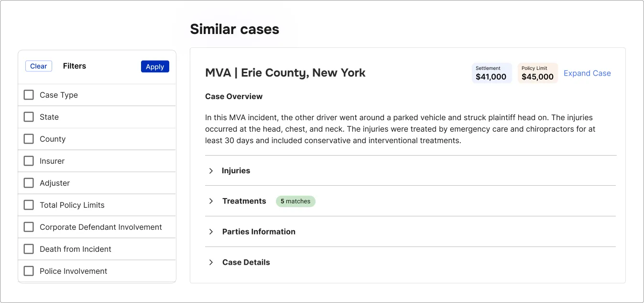Expand the Parties Information chevron
Screen dimensions: 644x303
(211, 232)
